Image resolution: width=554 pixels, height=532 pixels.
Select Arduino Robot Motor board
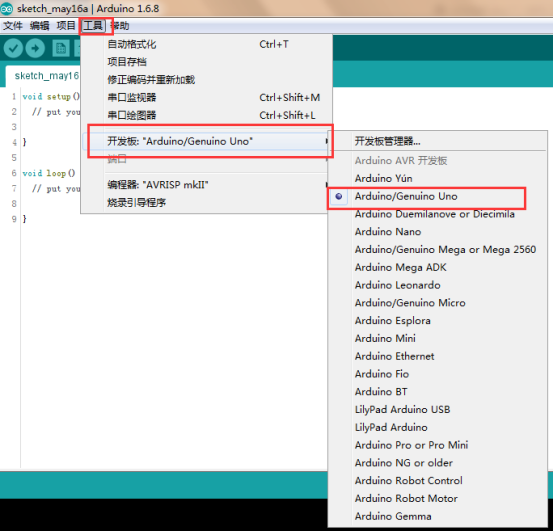tap(438, 498)
